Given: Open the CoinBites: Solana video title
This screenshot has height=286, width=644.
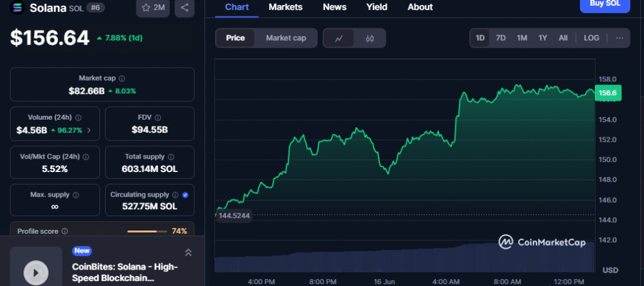Looking at the screenshot, I should point(125,272).
